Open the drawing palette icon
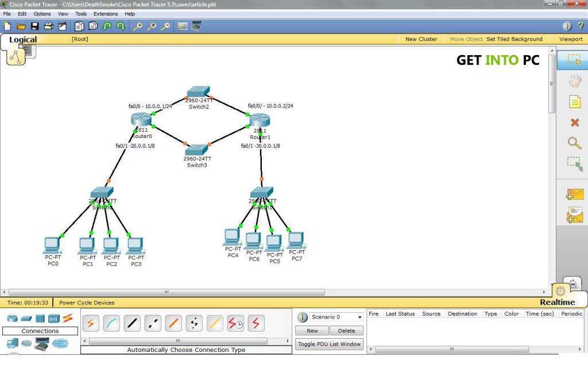 point(182,26)
